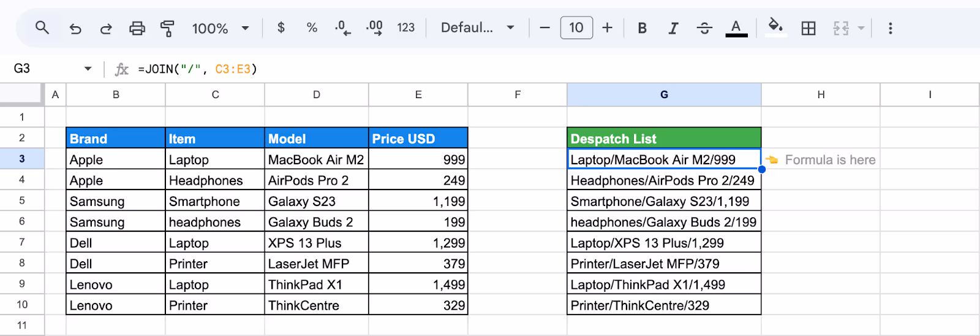Expand the Name box dropdown arrow
The height and width of the screenshot is (336, 980).
88,69
